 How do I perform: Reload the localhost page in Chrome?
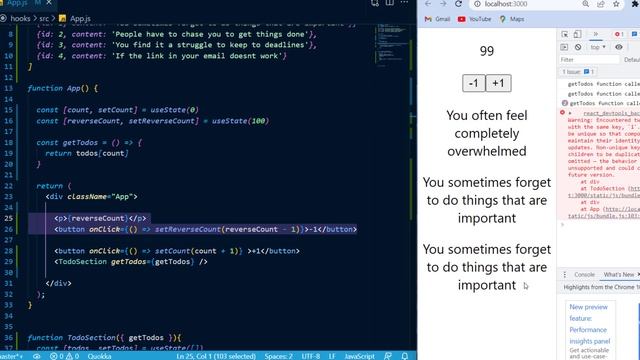coord(458,4)
